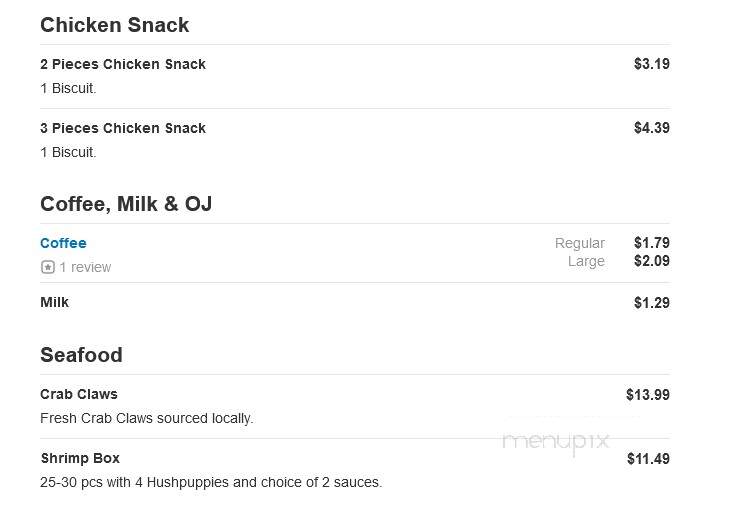The width and height of the screenshot is (735, 524).
Task: Select the Seafood section heading
Action: (81, 355)
